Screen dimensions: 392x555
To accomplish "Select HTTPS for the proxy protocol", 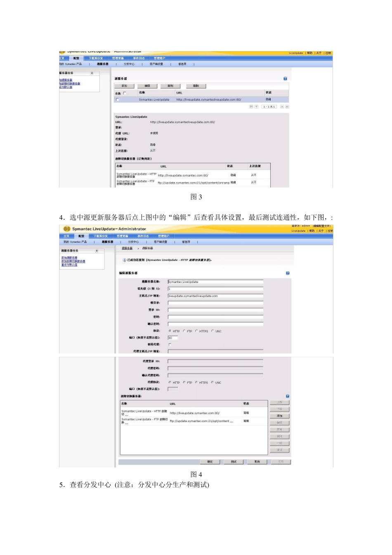I will (196, 382).
